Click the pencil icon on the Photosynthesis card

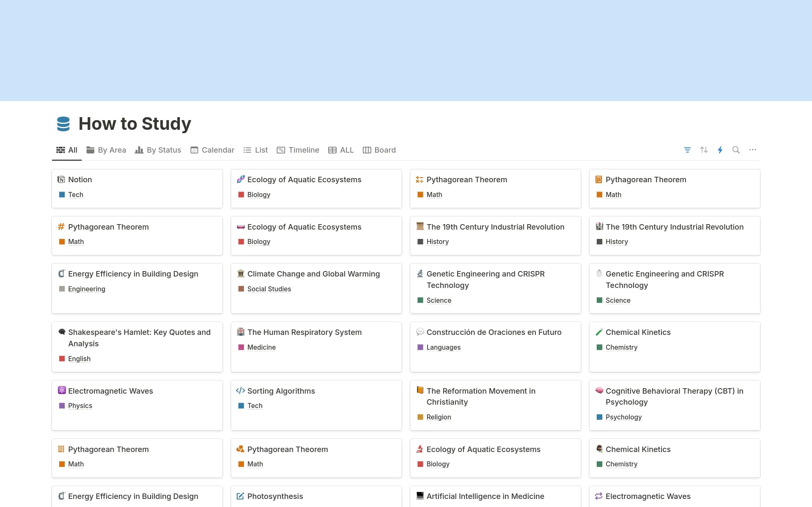tap(240, 496)
